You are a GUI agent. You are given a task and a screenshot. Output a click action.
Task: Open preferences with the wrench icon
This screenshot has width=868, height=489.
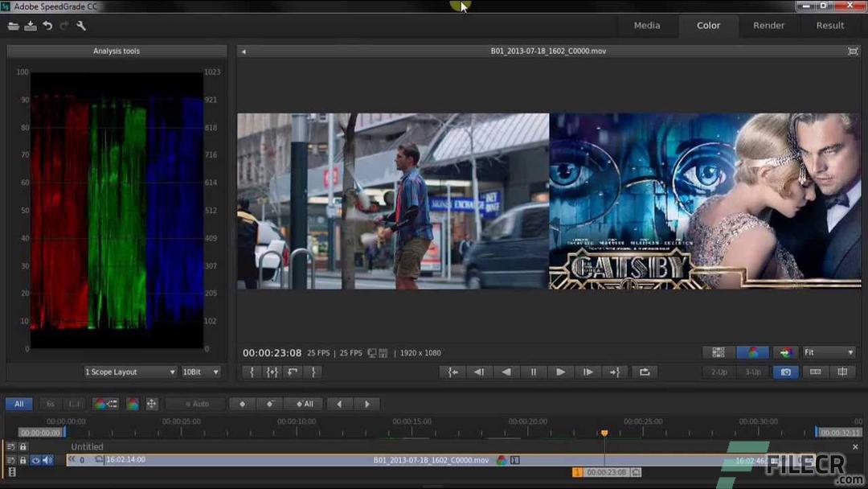tap(81, 26)
